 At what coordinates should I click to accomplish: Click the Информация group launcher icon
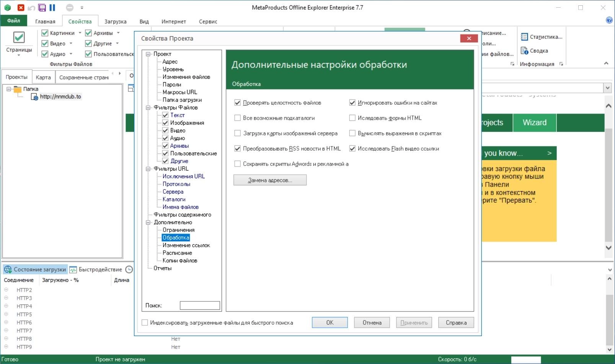pyautogui.click(x=561, y=64)
